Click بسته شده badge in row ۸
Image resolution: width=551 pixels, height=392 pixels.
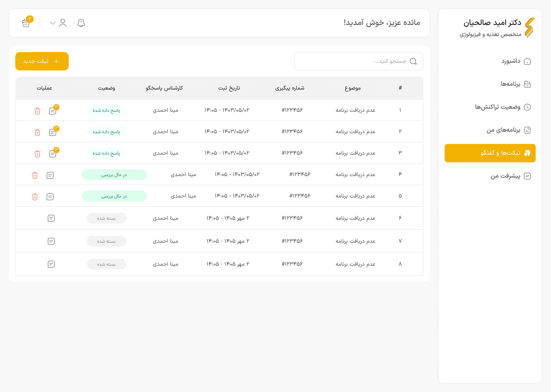coord(106,264)
